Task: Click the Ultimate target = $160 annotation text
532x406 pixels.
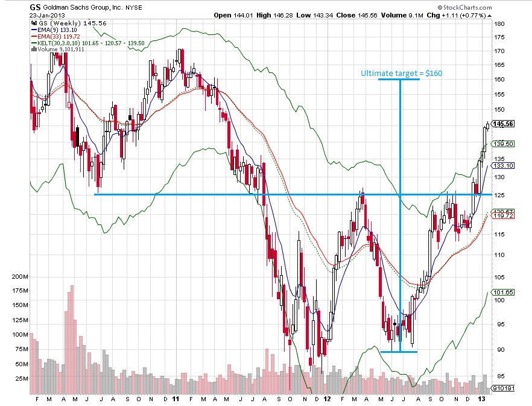Action: click(x=401, y=74)
